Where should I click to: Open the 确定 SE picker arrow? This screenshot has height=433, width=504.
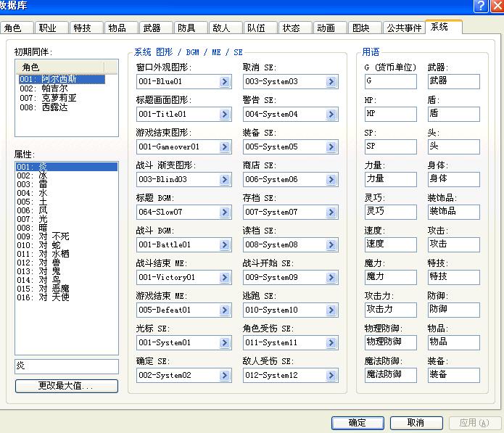(x=225, y=376)
